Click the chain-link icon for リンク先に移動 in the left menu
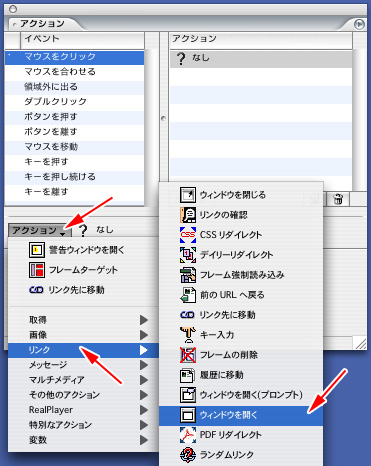This screenshot has width=371, height=466. (x=36, y=290)
